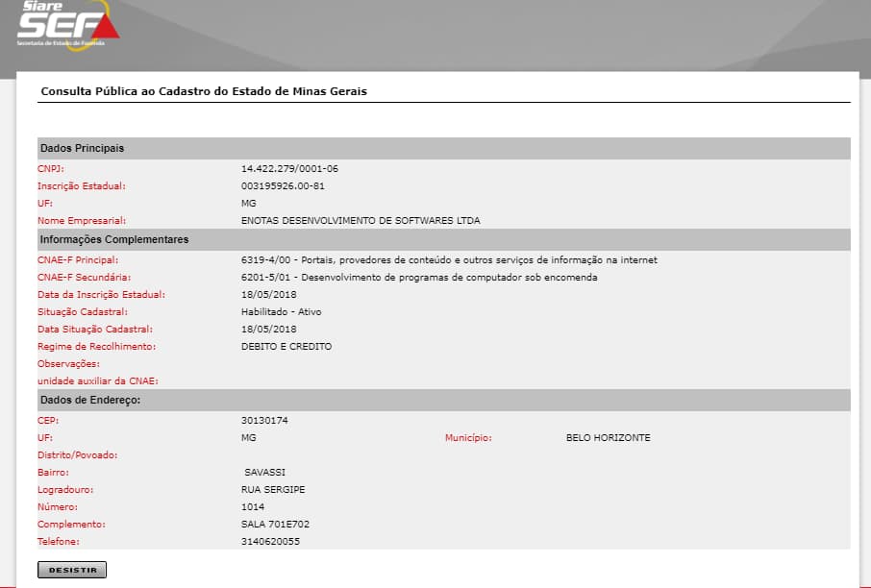
Task: Click the company name ENOTAS DESENVOLVIMENTO DE SOFTWARES
Action: [360, 220]
